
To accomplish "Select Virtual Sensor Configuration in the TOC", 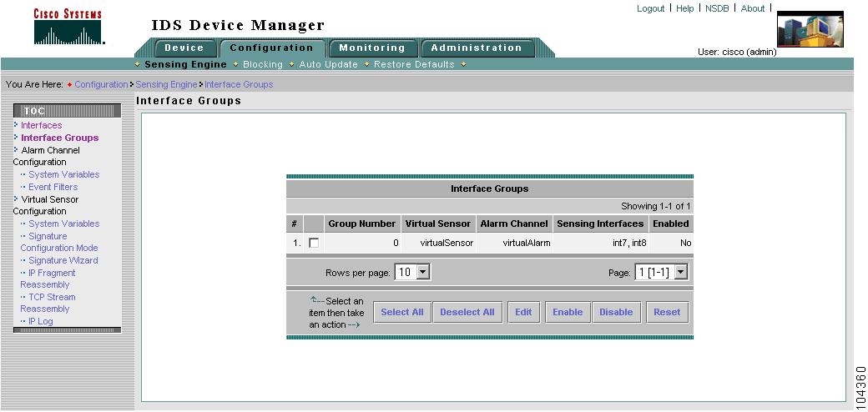I will click(x=47, y=205).
